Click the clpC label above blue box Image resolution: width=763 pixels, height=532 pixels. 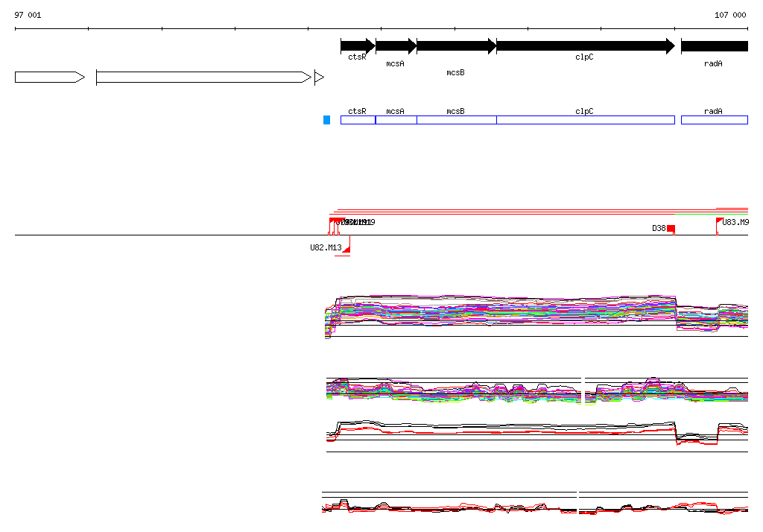(584, 112)
